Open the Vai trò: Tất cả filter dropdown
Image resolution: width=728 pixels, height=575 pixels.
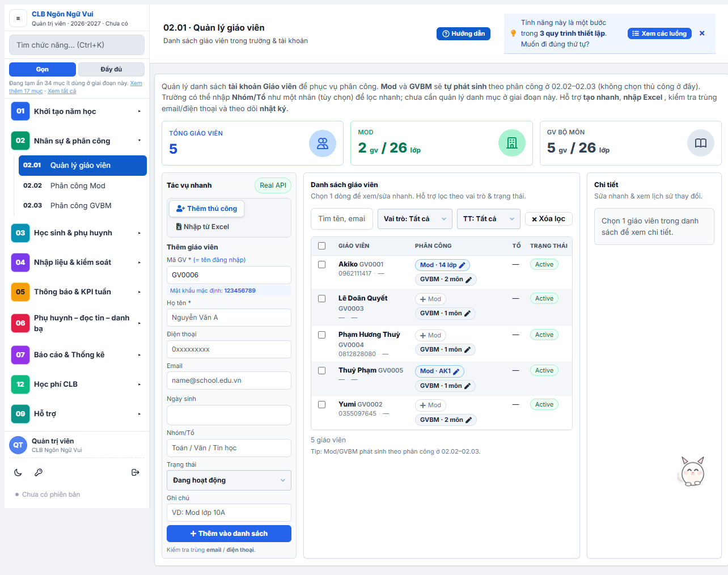pos(415,219)
